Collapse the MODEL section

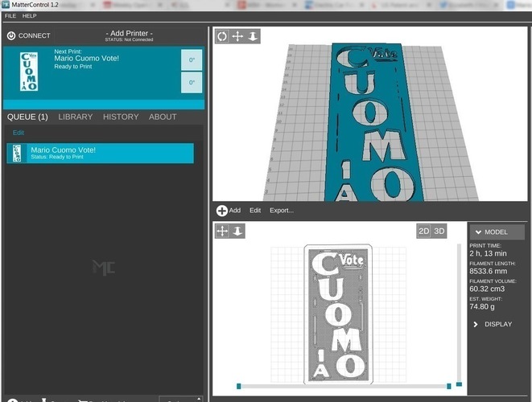click(497, 232)
